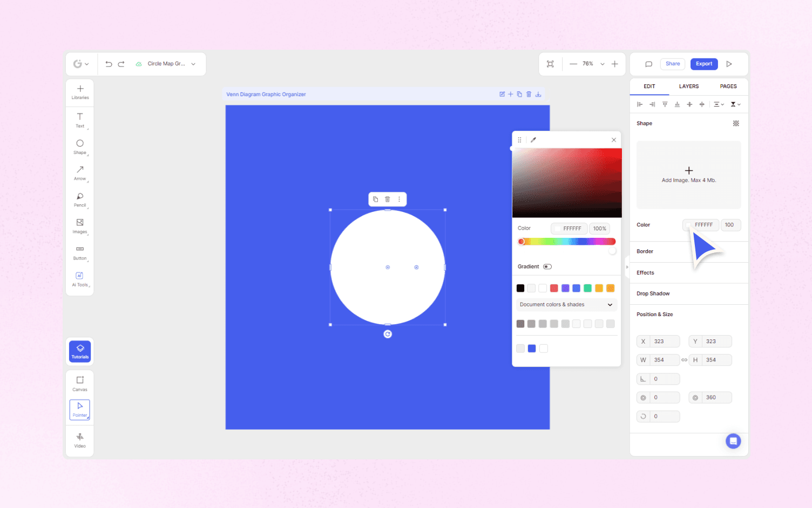This screenshot has width=812, height=508.
Task: Select the Shape tool
Action: click(x=79, y=146)
